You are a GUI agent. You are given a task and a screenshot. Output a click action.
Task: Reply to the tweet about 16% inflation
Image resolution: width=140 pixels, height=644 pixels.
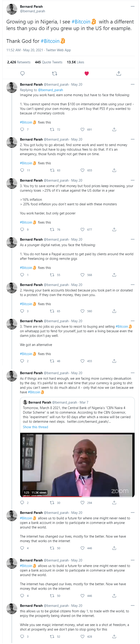(x=22, y=229)
